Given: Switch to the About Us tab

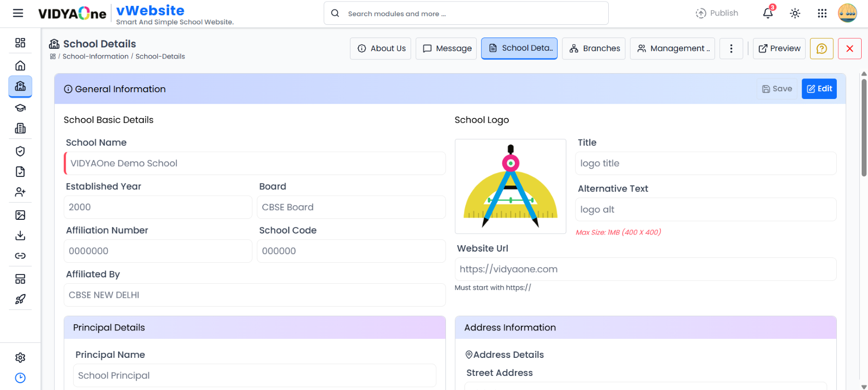Looking at the screenshot, I should (x=381, y=48).
